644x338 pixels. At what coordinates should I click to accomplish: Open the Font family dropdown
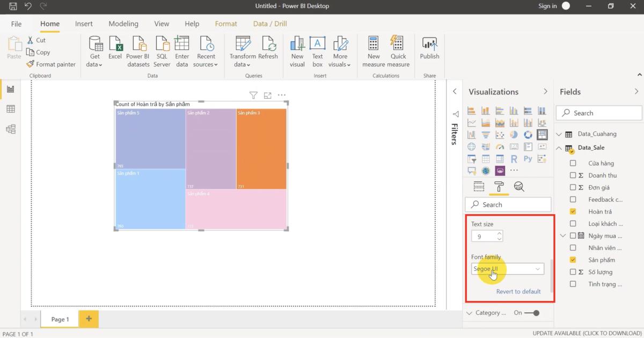pos(508,269)
